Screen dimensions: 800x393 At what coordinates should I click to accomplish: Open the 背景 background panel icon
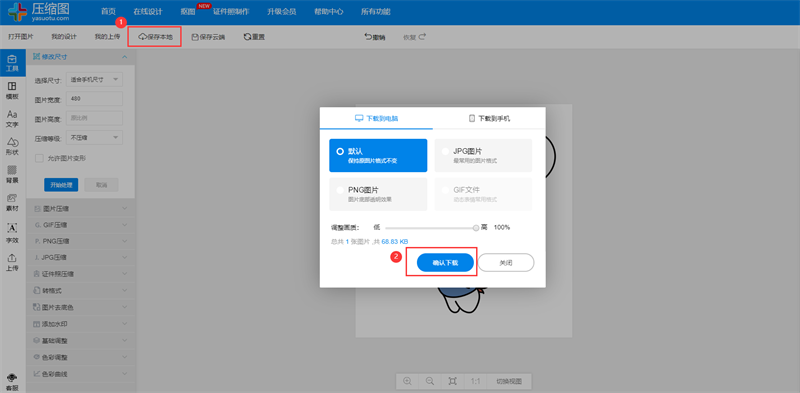coord(12,174)
